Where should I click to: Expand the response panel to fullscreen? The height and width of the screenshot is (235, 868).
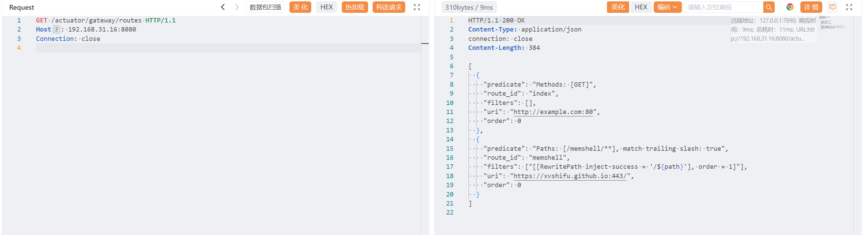tap(849, 7)
